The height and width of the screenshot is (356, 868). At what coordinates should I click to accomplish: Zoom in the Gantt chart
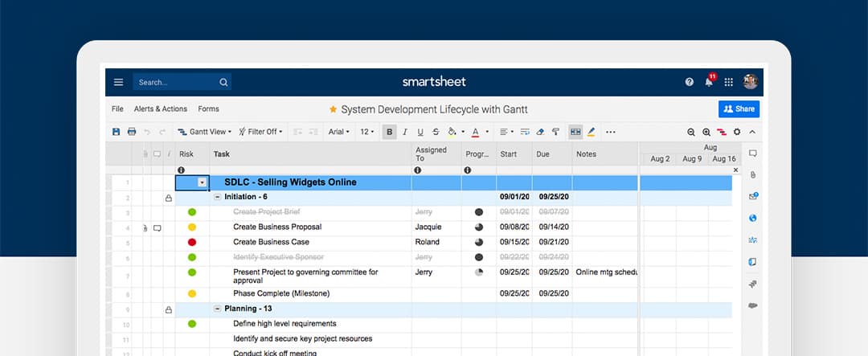[x=706, y=132]
